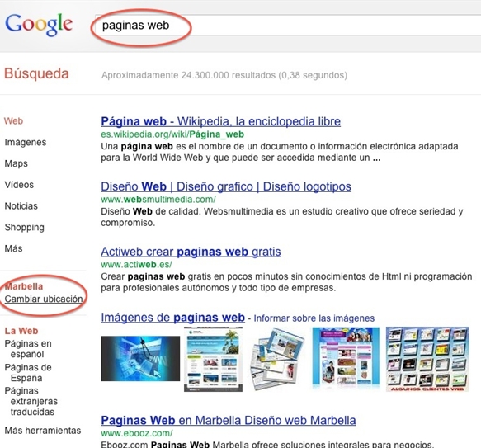Expand Más herramientas options
The height and width of the screenshot is (448, 481).
pos(43,431)
